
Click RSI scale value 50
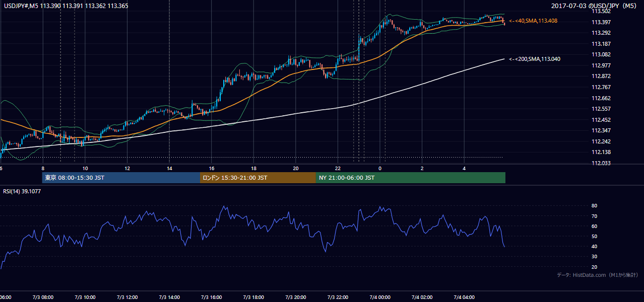click(594, 236)
